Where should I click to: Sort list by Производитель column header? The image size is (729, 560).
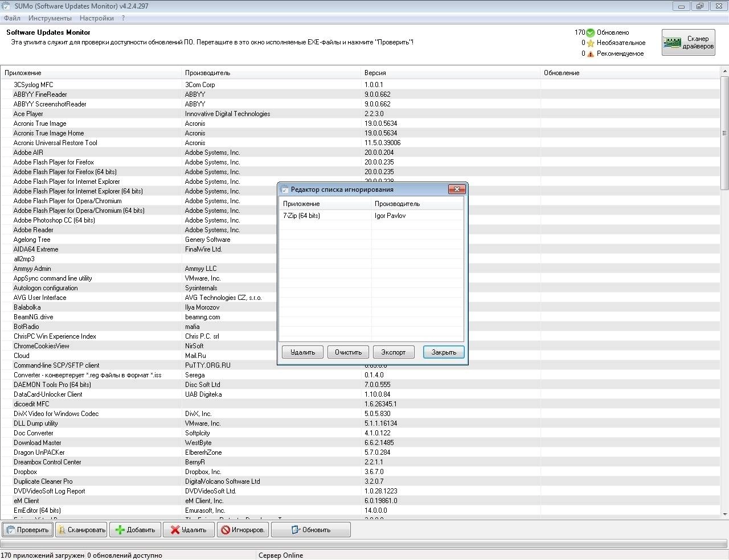(x=271, y=73)
